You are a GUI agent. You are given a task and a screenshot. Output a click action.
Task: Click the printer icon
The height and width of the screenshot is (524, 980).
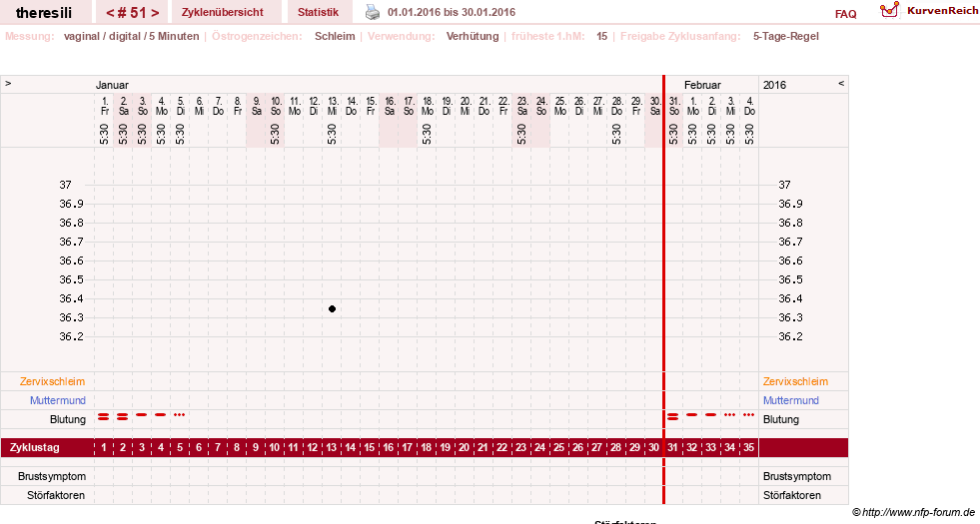tap(373, 12)
